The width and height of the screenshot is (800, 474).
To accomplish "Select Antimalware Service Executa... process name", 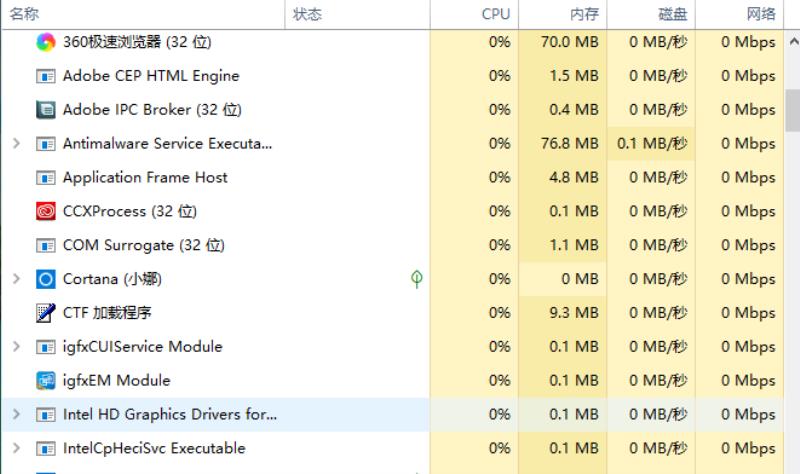I will [x=167, y=144].
